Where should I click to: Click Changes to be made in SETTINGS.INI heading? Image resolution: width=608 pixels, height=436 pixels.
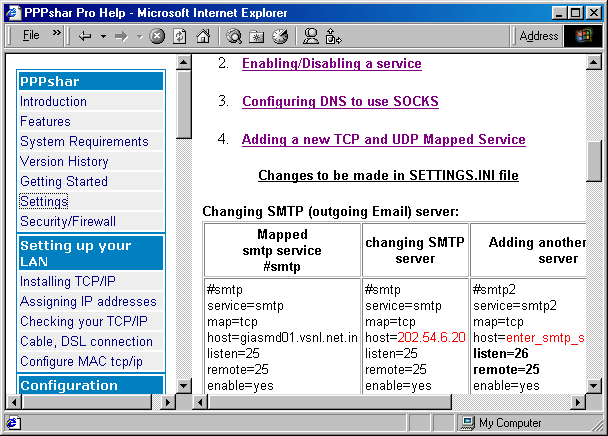pos(389,175)
